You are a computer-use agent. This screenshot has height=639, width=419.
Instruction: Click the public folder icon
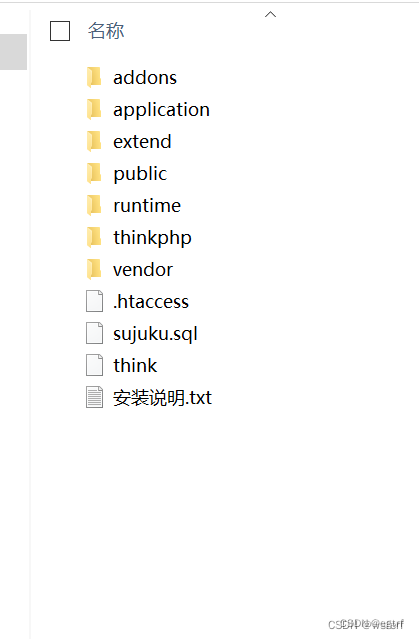94,173
